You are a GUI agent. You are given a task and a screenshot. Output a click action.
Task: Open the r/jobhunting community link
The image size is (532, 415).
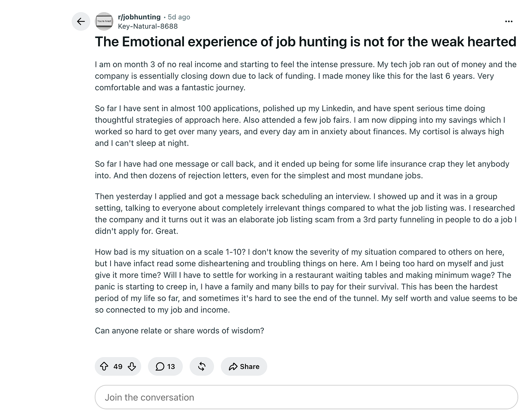click(139, 17)
